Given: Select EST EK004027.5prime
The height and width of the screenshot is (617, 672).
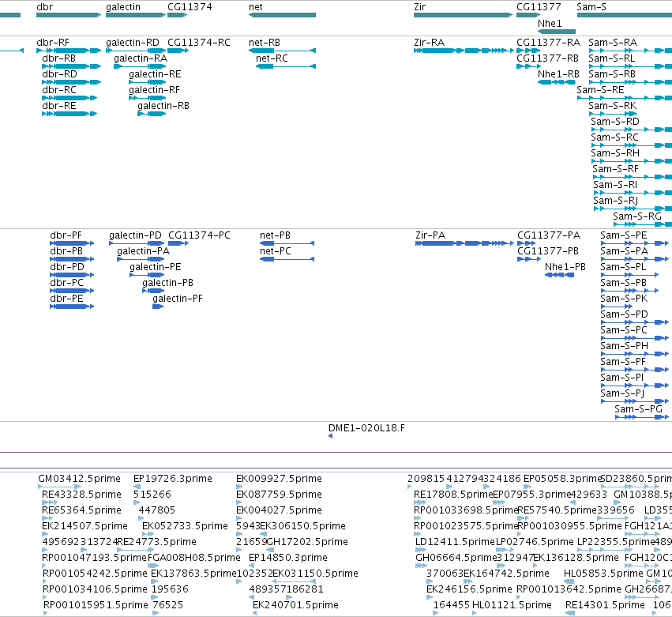Looking at the screenshot, I should pyautogui.click(x=239, y=518).
